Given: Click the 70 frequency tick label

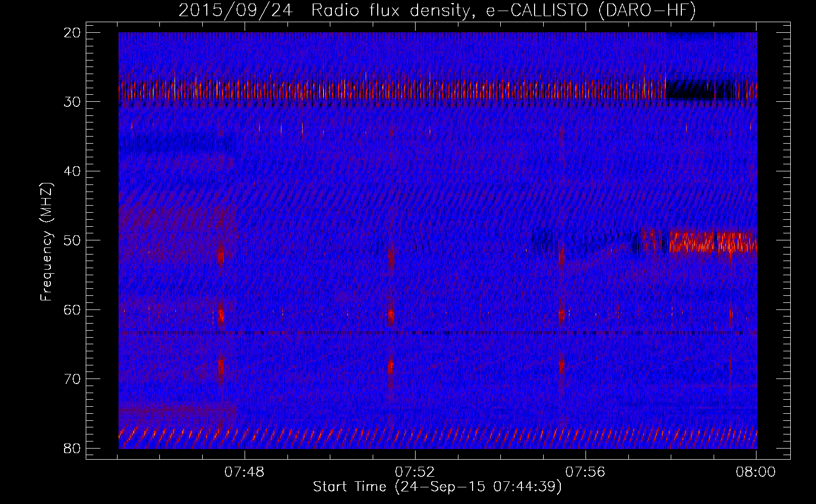Looking at the screenshot, I should (73, 379).
